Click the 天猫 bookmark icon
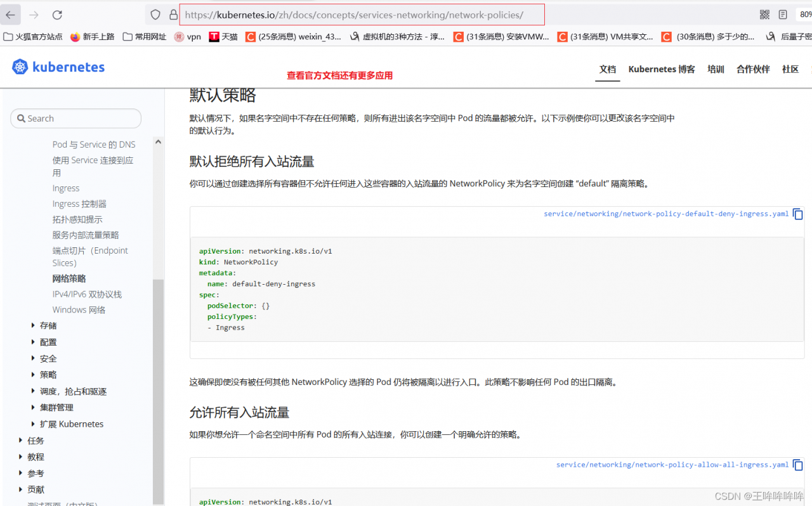Image resolution: width=812 pixels, height=506 pixels. pyautogui.click(x=213, y=37)
